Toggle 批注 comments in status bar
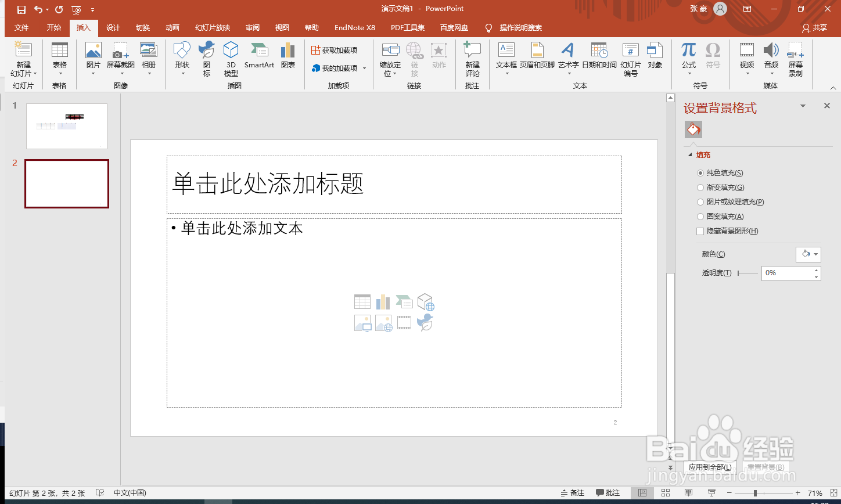Image resolution: width=841 pixels, height=504 pixels. coord(608,493)
